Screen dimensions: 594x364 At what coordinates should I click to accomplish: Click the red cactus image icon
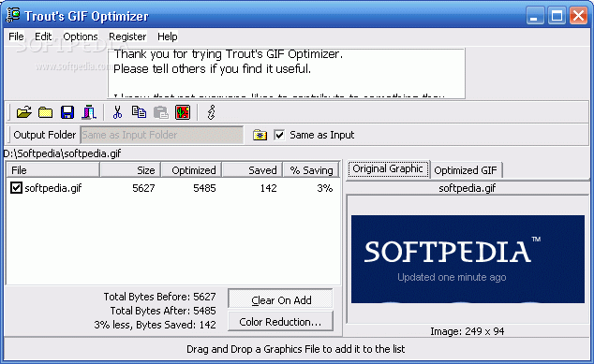coord(183,112)
